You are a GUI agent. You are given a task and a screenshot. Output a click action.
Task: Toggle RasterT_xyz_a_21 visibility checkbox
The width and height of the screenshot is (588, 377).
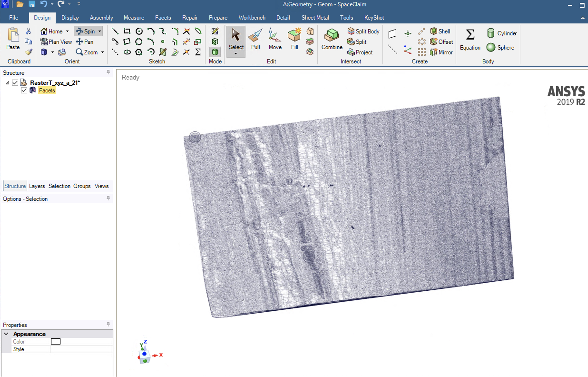tap(15, 83)
